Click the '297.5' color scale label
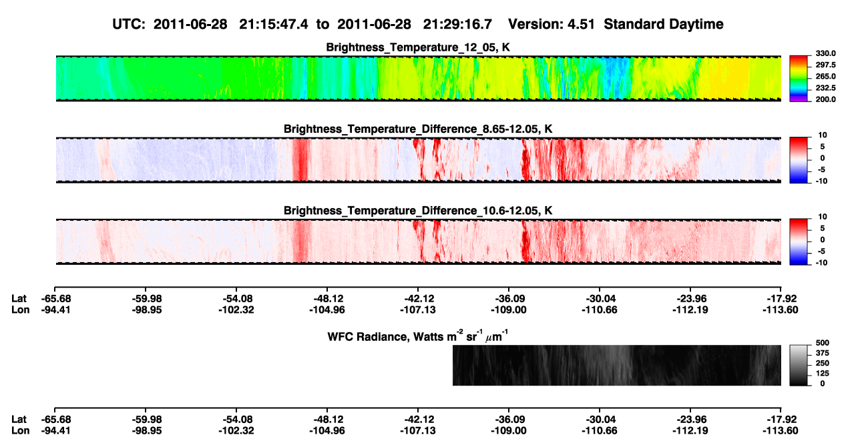 (825, 65)
